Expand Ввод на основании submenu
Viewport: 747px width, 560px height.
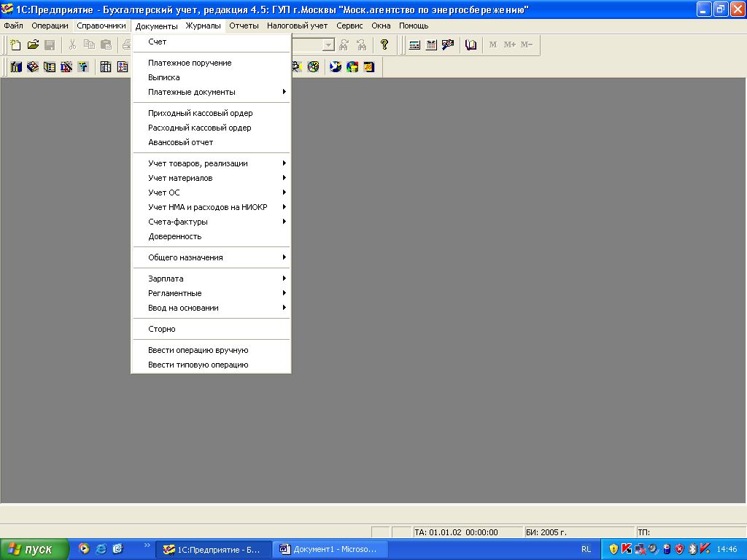211,308
